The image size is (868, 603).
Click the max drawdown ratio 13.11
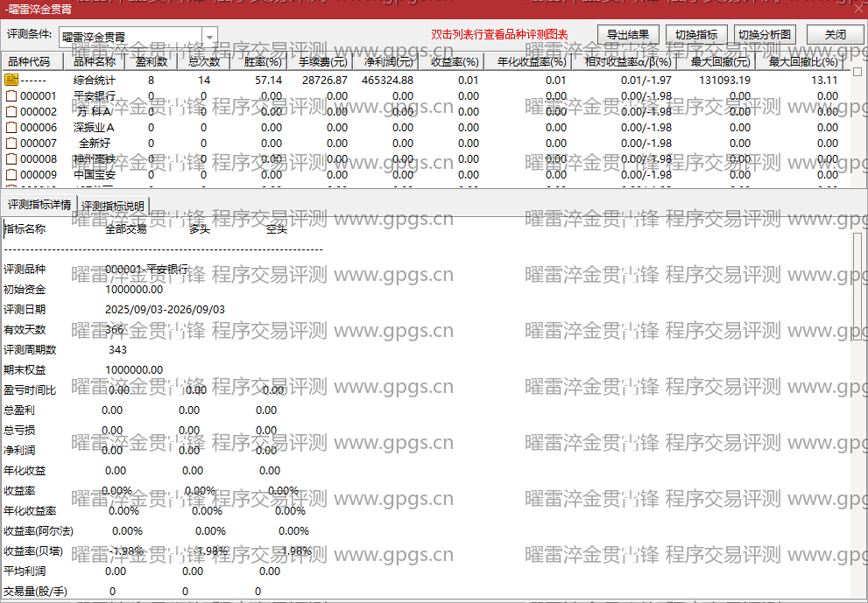point(824,81)
